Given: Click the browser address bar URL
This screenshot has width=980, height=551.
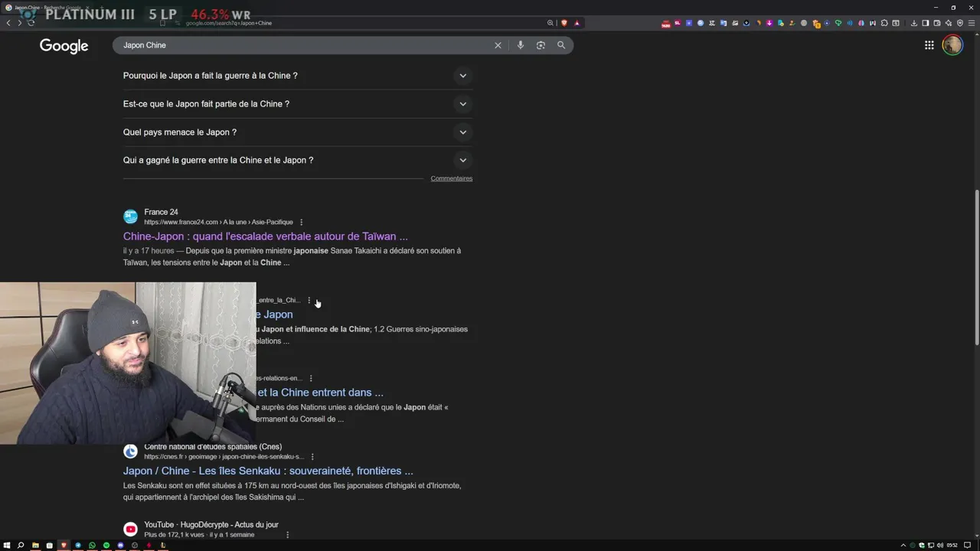Looking at the screenshot, I should (x=229, y=23).
